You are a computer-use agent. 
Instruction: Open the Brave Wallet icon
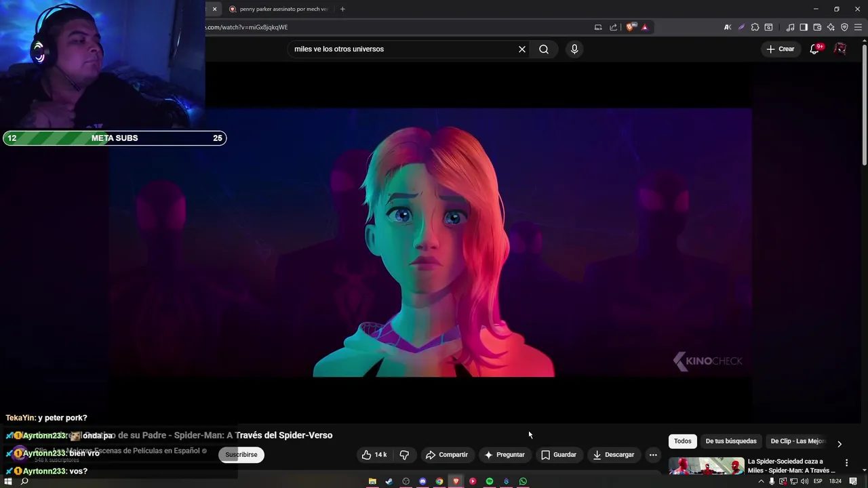coord(817,27)
